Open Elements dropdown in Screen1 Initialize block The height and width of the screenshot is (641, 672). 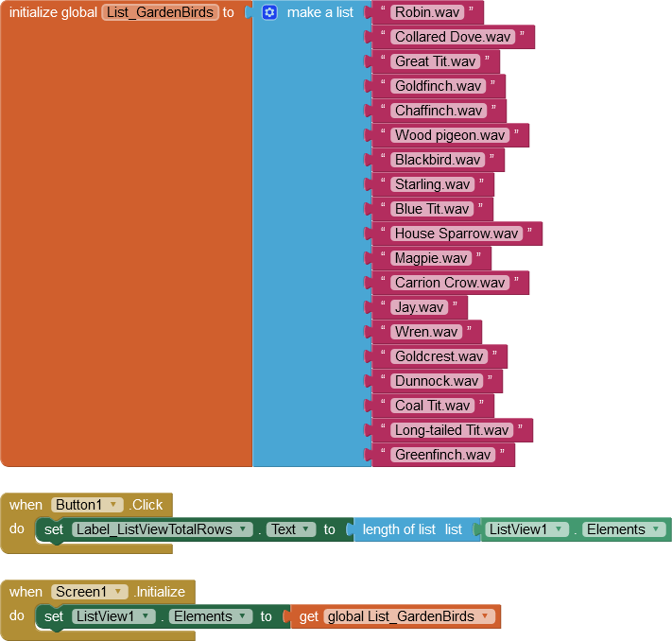[x=243, y=616]
